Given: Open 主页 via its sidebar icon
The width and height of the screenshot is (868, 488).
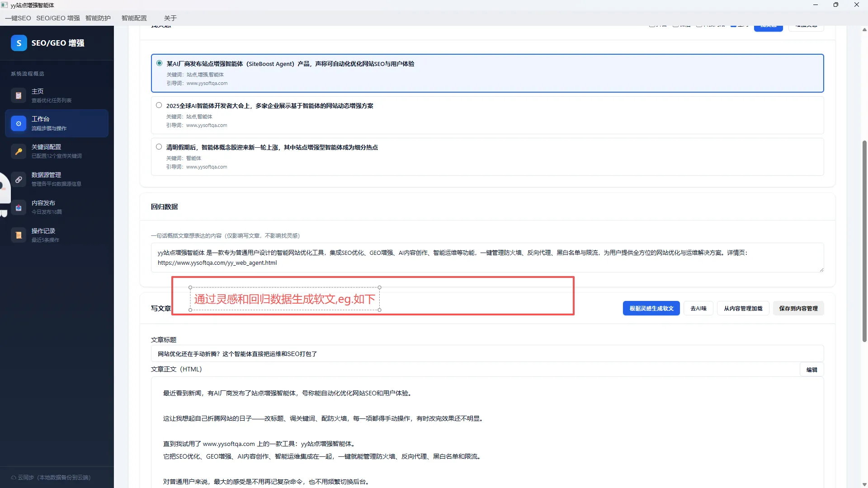Looking at the screenshot, I should (x=19, y=95).
